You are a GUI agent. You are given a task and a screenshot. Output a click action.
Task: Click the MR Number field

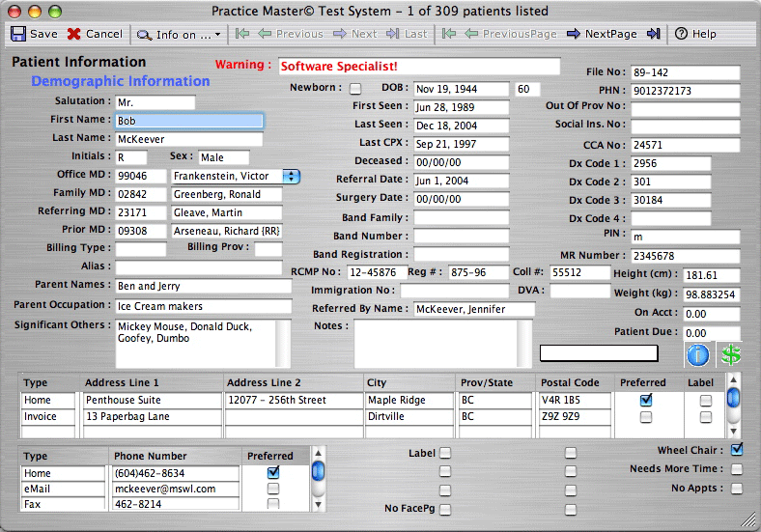686,256
